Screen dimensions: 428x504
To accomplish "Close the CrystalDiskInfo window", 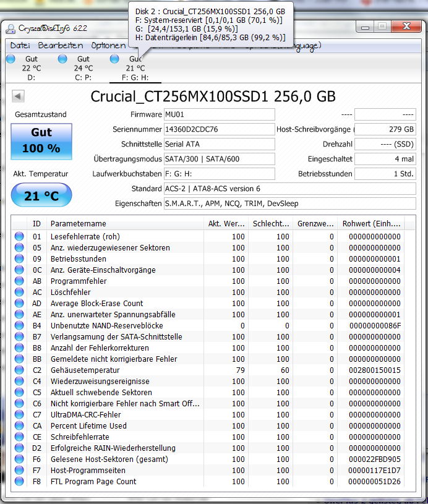I will click(406, 27).
